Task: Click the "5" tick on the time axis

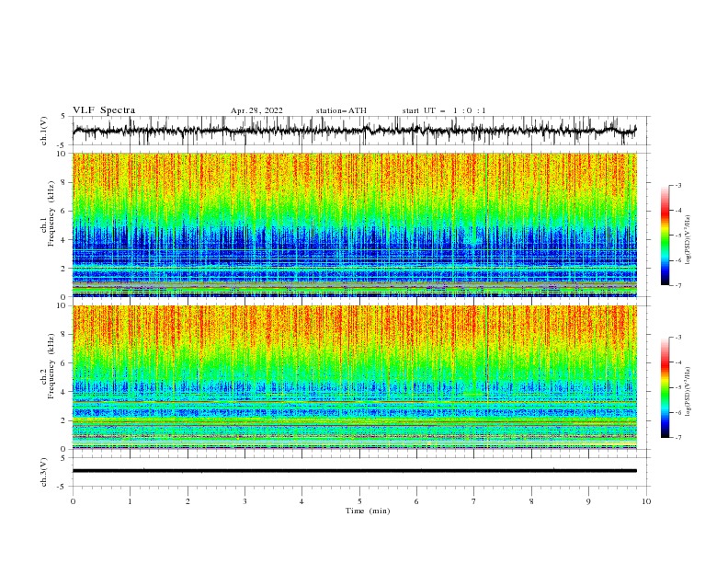Action: [359, 501]
